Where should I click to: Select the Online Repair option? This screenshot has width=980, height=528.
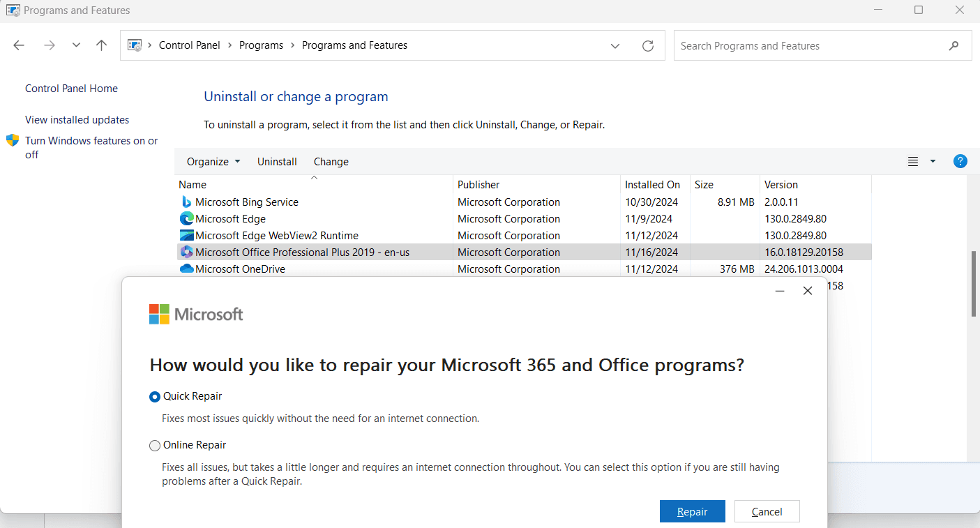[155, 445]
